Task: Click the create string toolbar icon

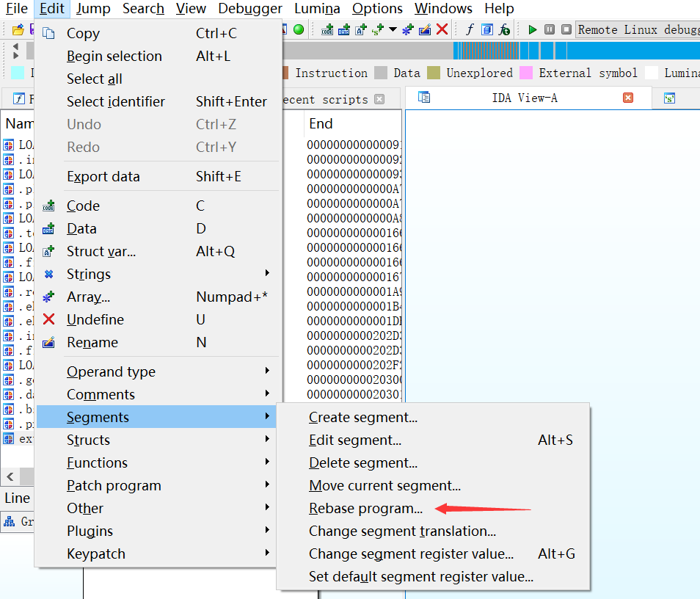Action: pos(378,30)
